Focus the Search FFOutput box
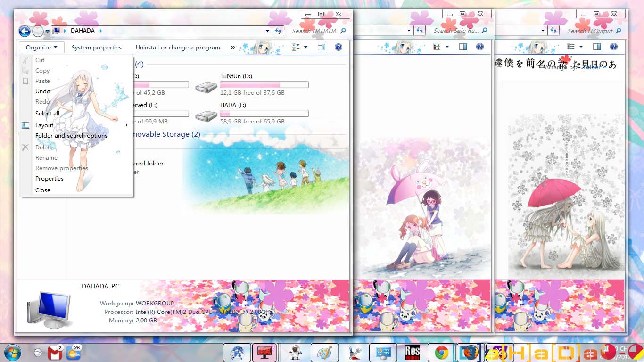Screen dimensions: 644x362 click(x=593, y=31)
